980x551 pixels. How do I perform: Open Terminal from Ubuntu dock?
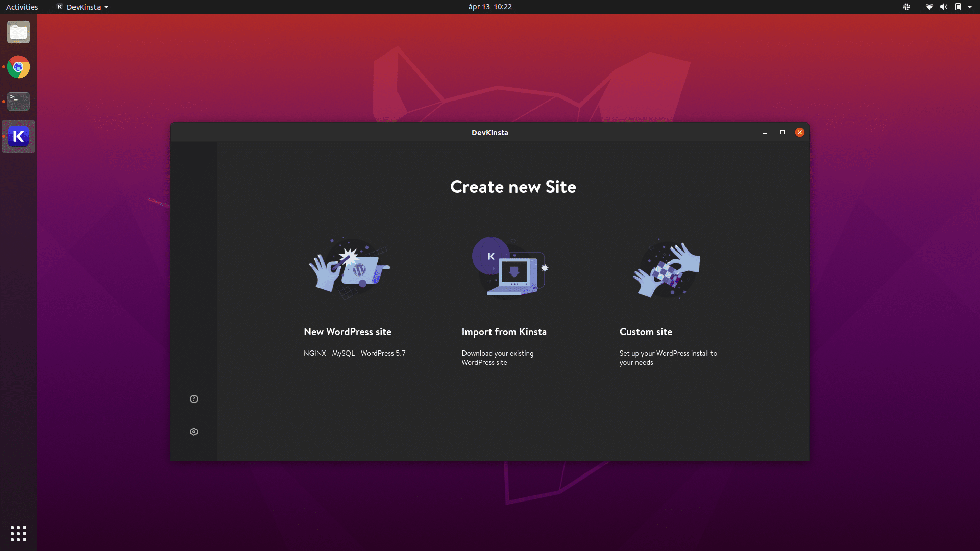coord(18,101)
